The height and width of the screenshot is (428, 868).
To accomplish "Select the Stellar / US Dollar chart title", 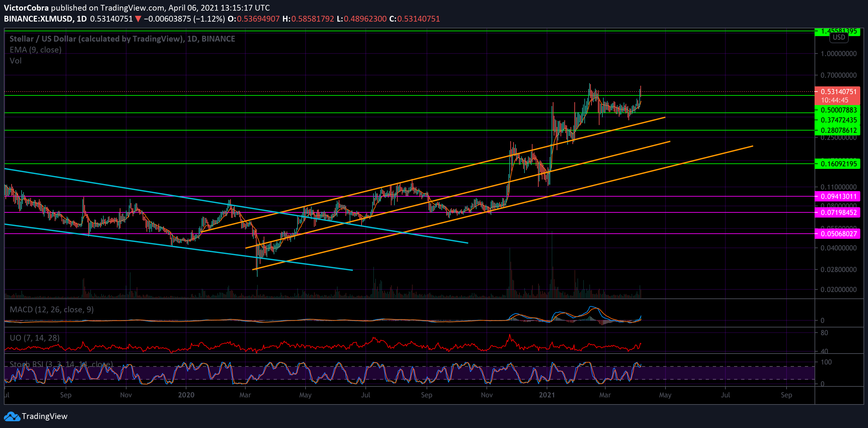I will [x=122, y=39].
